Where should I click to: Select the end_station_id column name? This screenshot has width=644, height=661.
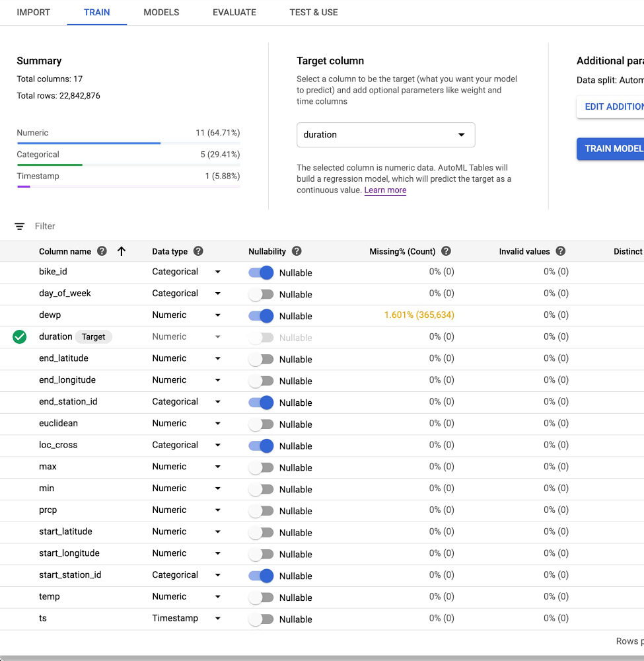(x=68, y=401)
